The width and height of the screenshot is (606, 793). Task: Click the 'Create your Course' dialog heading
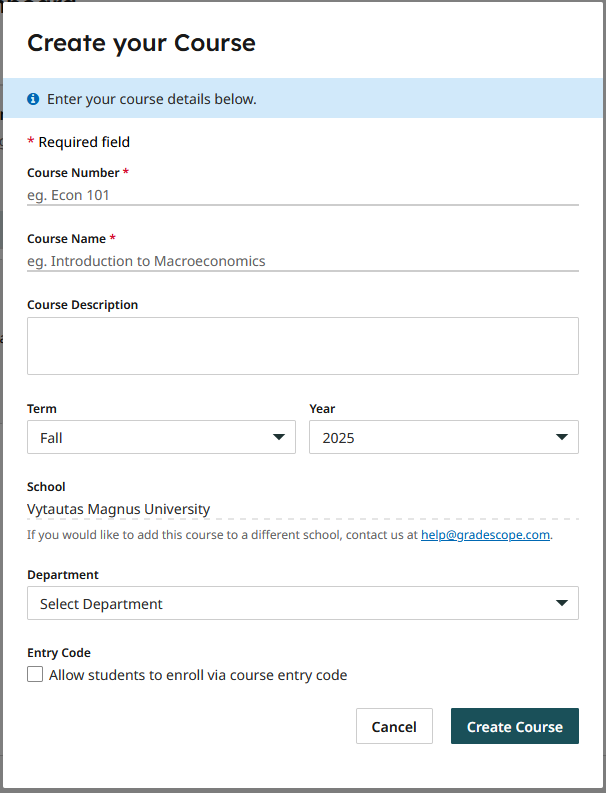[141, 43]
